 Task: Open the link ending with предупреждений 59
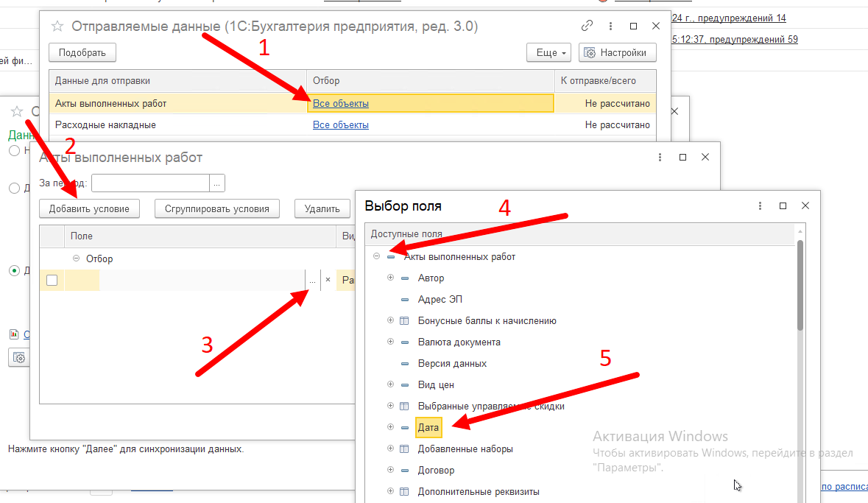click(x=735, y=39)
